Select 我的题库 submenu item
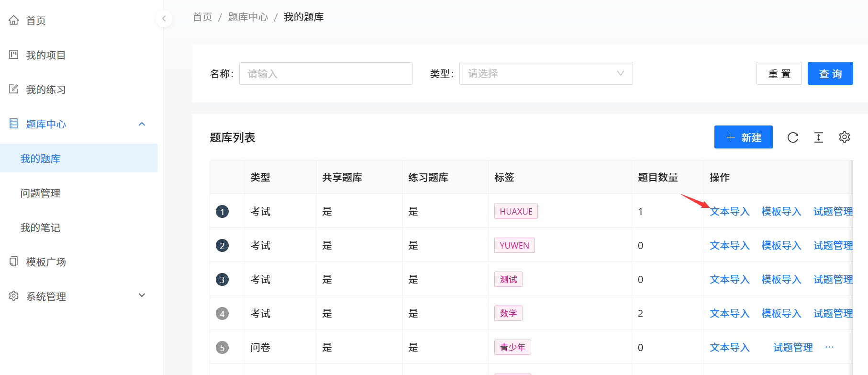This screenshot has width=868, height=375. point(78,158)
